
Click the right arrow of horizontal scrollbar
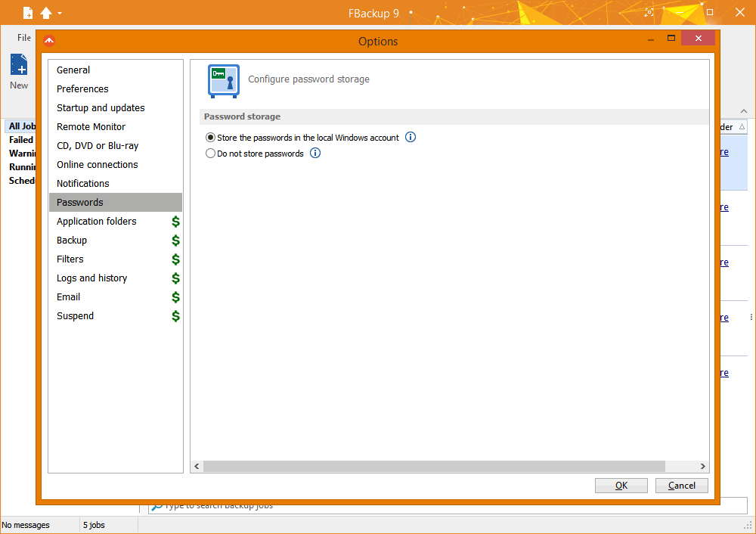(x=702, y=467)
